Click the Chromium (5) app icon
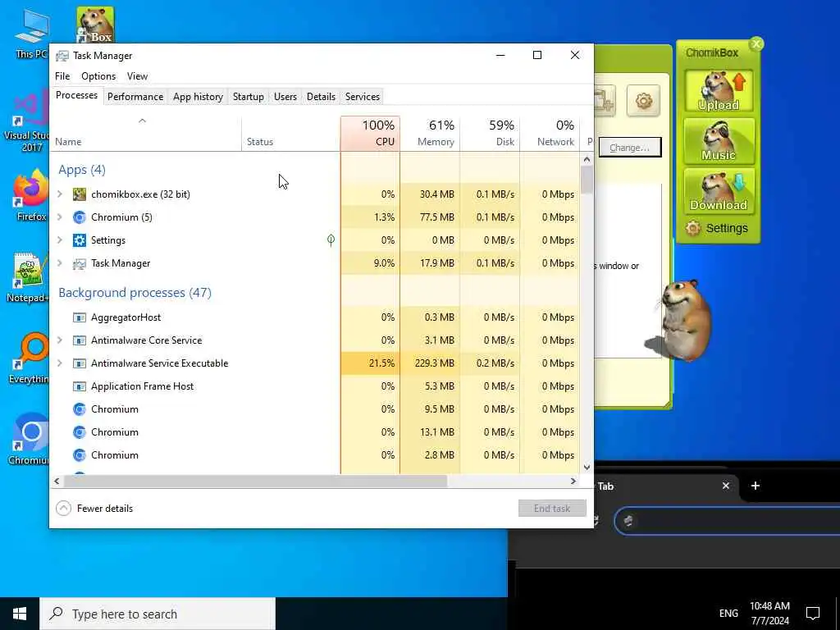The height and width of the screenshot is (630, 840). pyautogui.click(x=80, y=217)
